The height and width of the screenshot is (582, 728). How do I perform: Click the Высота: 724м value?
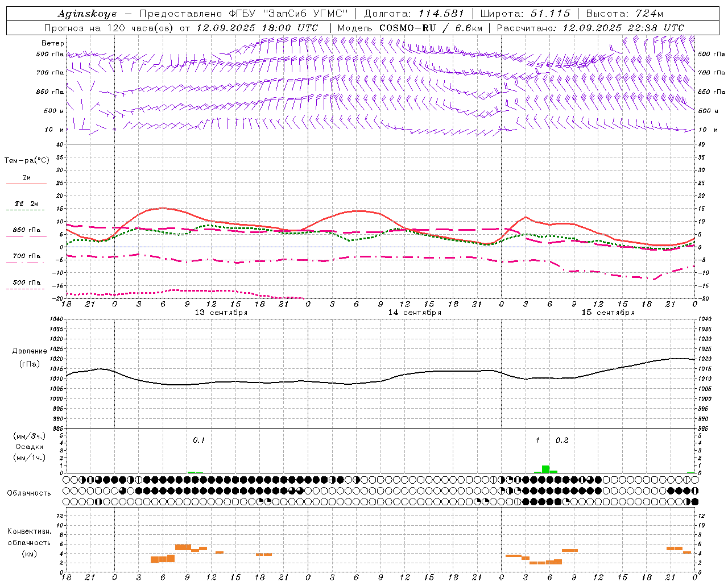click(624, 14)
